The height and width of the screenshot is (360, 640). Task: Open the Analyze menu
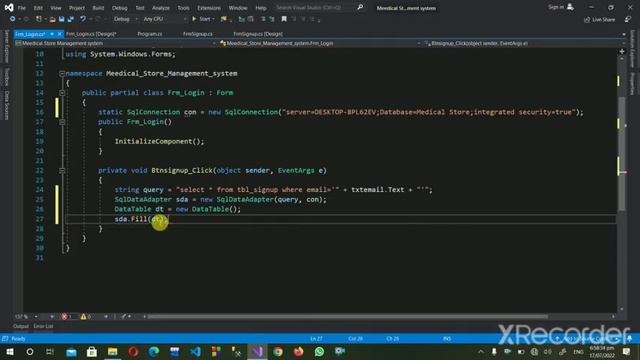coord(161,8)
